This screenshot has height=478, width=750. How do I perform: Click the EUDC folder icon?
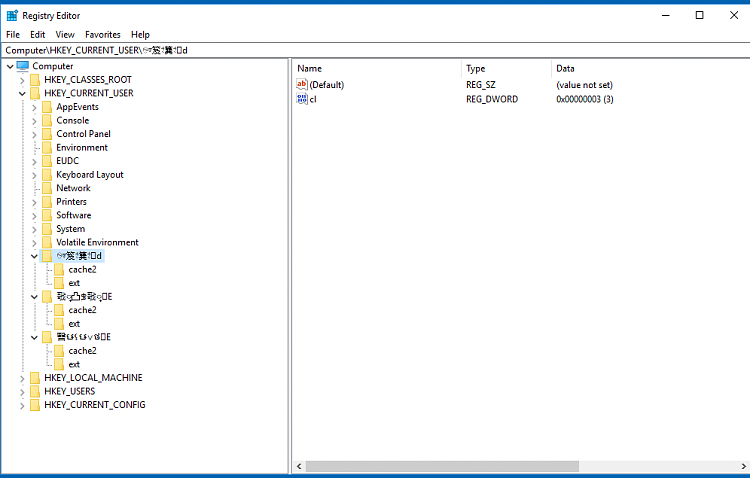tap(46, 161)
